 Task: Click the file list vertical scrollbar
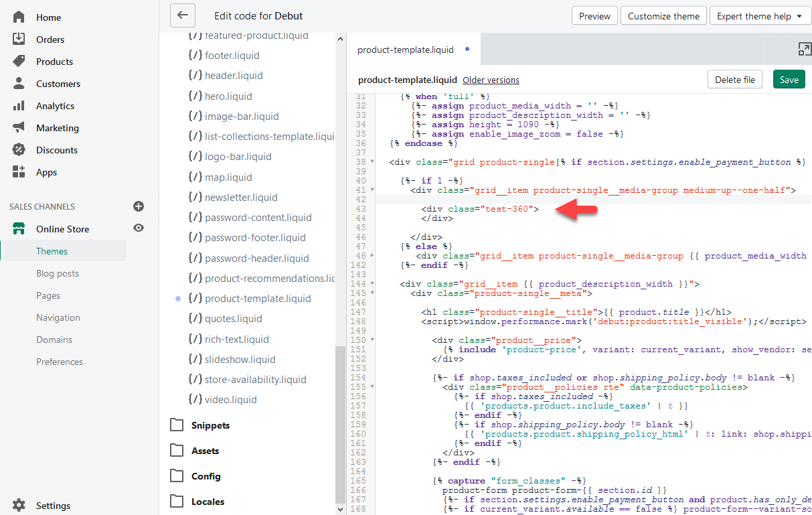pyautogui.click(x=341, y=425)
